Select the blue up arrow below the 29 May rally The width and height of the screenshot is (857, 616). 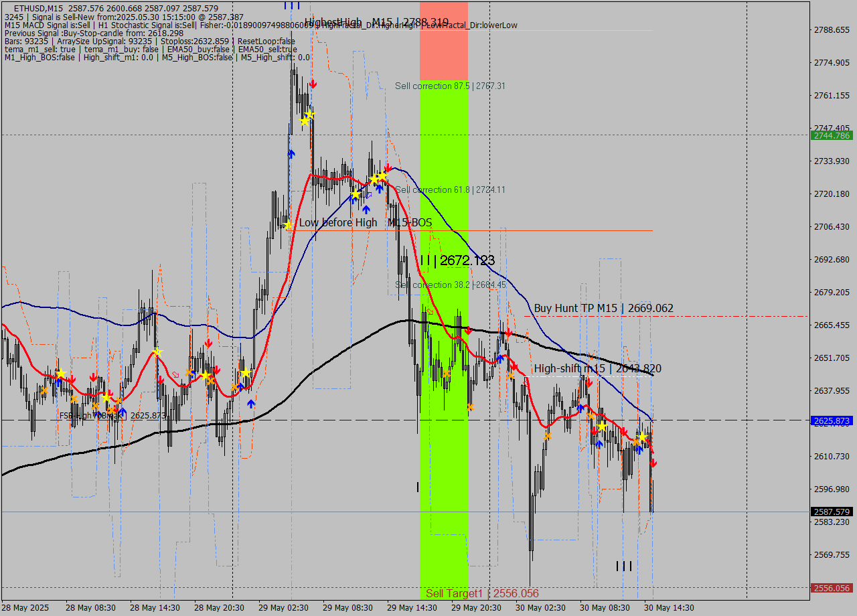pyautogui.click(x=290, y=153)
